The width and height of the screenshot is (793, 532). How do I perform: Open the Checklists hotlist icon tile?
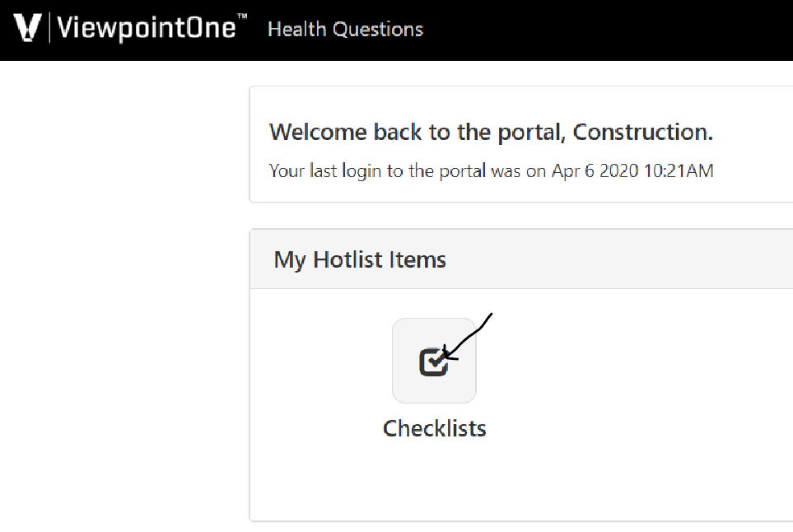pos(434,361)
